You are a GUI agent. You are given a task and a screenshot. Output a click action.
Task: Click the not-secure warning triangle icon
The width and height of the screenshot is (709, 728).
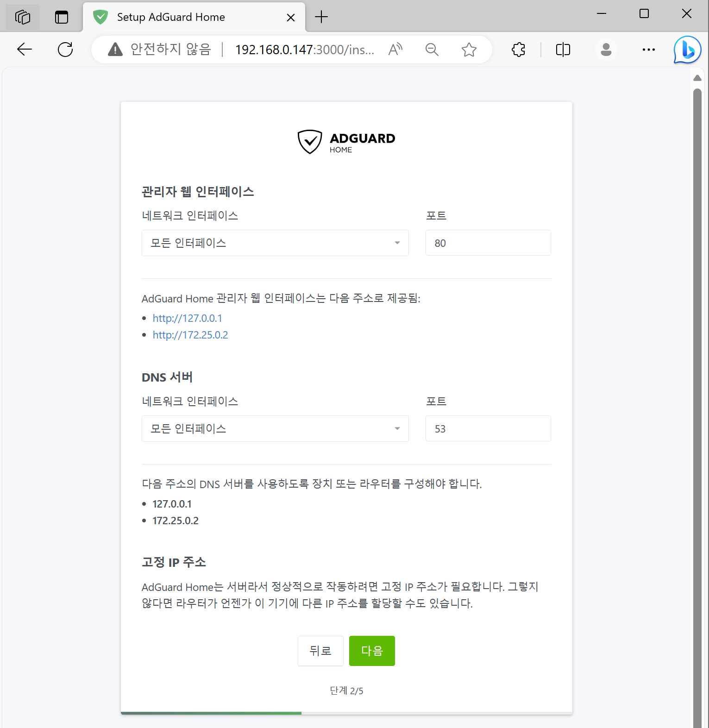(x=115, y=49)
